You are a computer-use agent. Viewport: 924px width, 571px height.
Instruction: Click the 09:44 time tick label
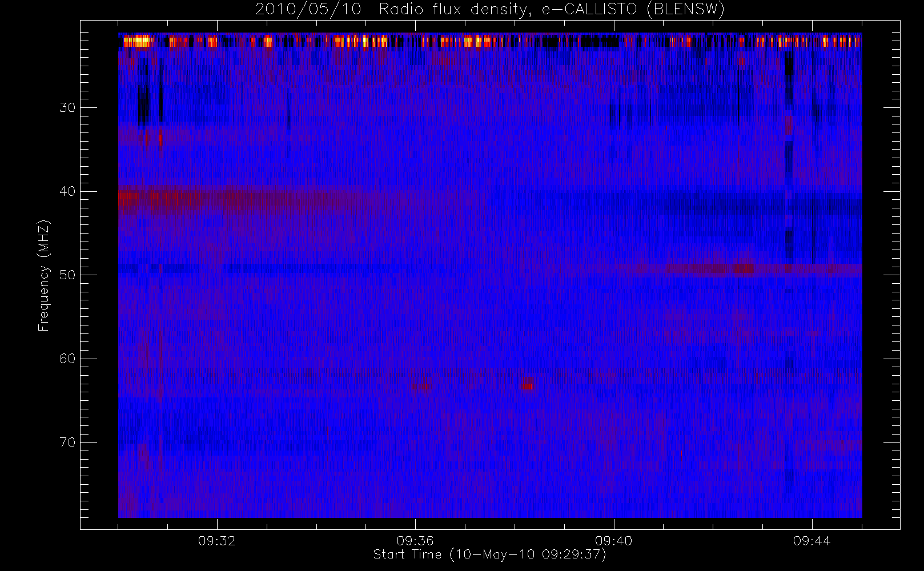811,541
